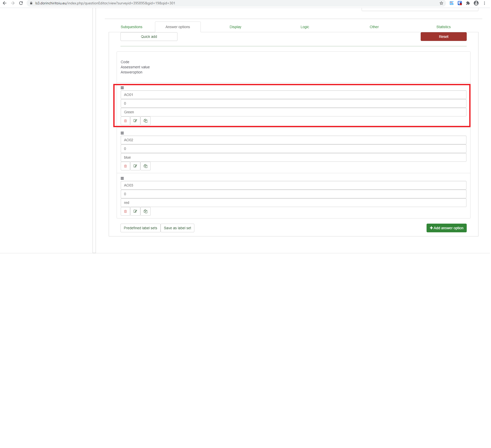
Task: Delete the AO02 blue answer option
Action: [x=125, y=166]
